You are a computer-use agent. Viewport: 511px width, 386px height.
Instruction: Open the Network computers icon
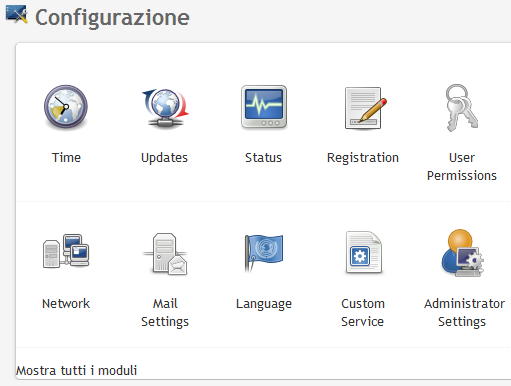click(x=66, y=251)
